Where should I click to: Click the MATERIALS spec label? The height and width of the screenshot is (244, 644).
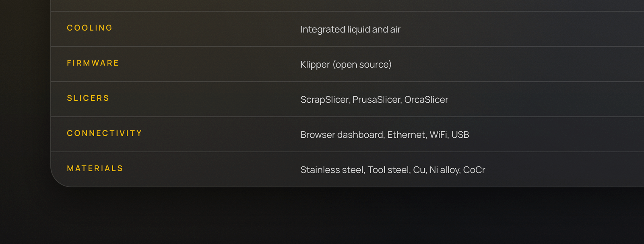click(x=95, y=168)
